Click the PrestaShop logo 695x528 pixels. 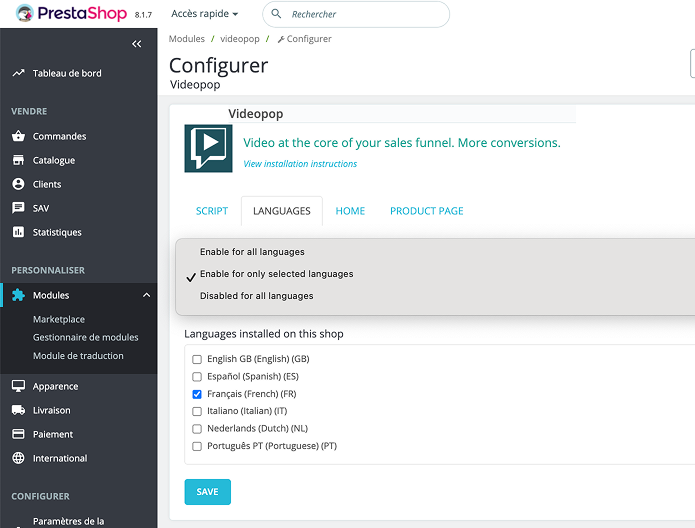pos(71,13)
